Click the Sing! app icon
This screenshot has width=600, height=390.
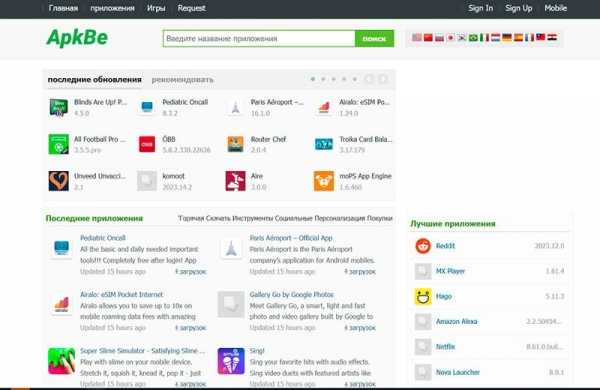point(231,361)
